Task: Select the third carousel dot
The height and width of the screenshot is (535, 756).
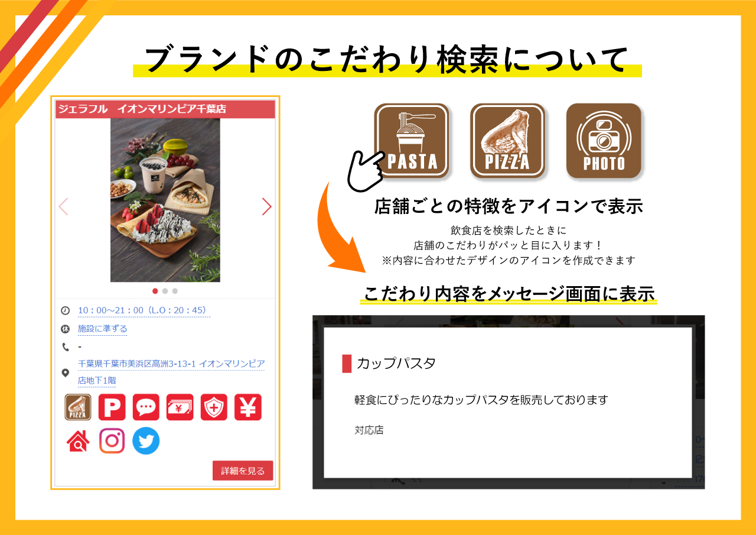Action: tap(175, 291)
